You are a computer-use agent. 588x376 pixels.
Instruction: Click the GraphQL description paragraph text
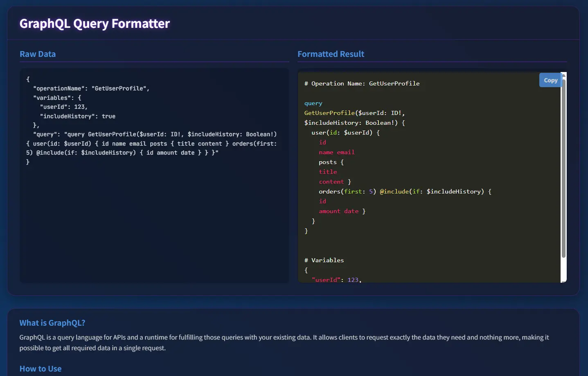click(284, 342)
